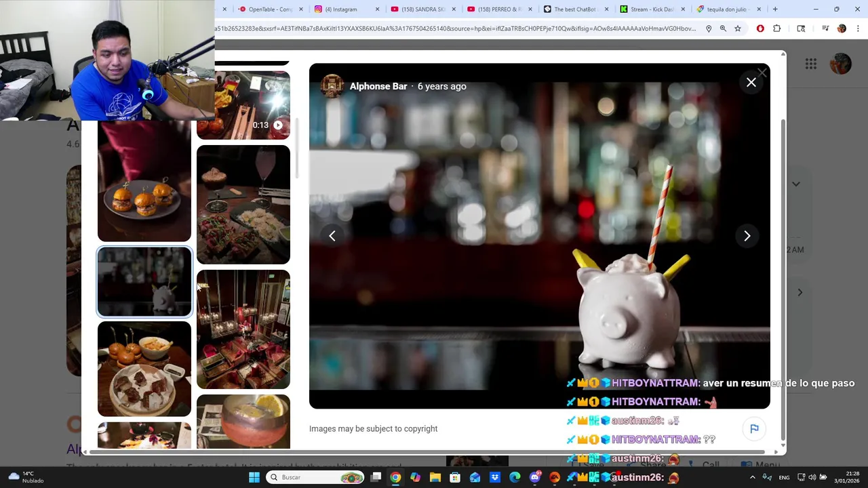Screen dimensions: 868x488
Task: Open the media controls toolbar icon
Action: pyautogui.click(x=825, y=28)
